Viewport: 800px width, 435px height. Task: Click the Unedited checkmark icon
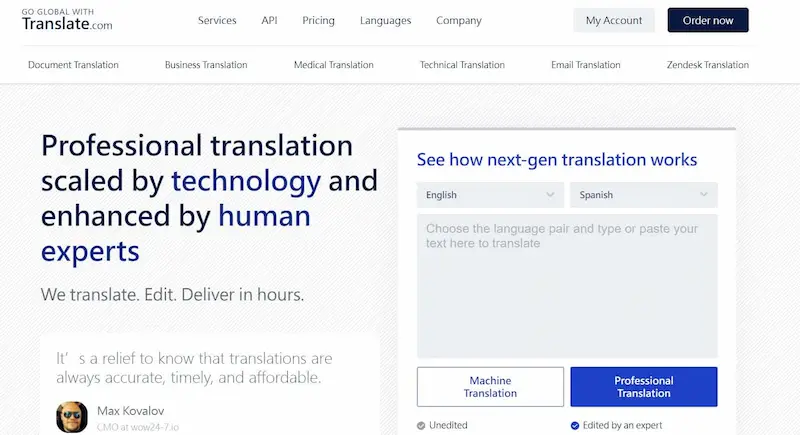pos(421,425)
